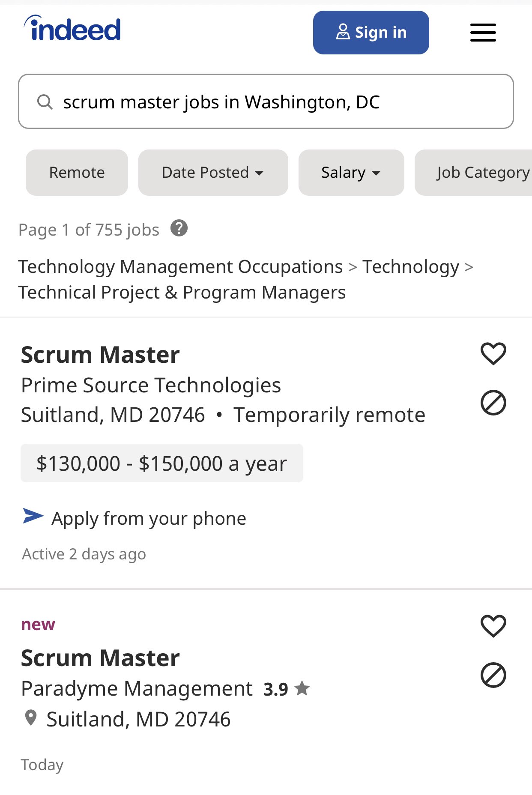
Task: Open the first Scrum Master job title
Action: (x=100, y=355)
